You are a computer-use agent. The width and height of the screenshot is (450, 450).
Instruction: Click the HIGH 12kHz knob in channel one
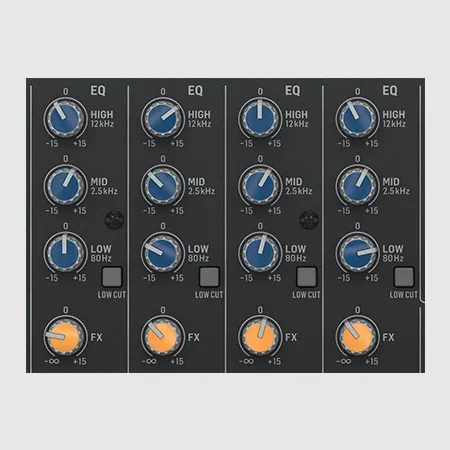tap(65, 118)
